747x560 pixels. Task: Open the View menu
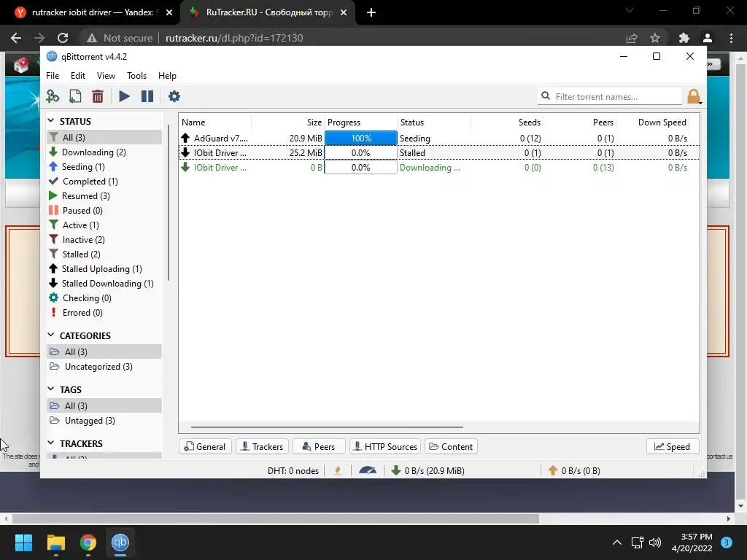pos(106,76)
